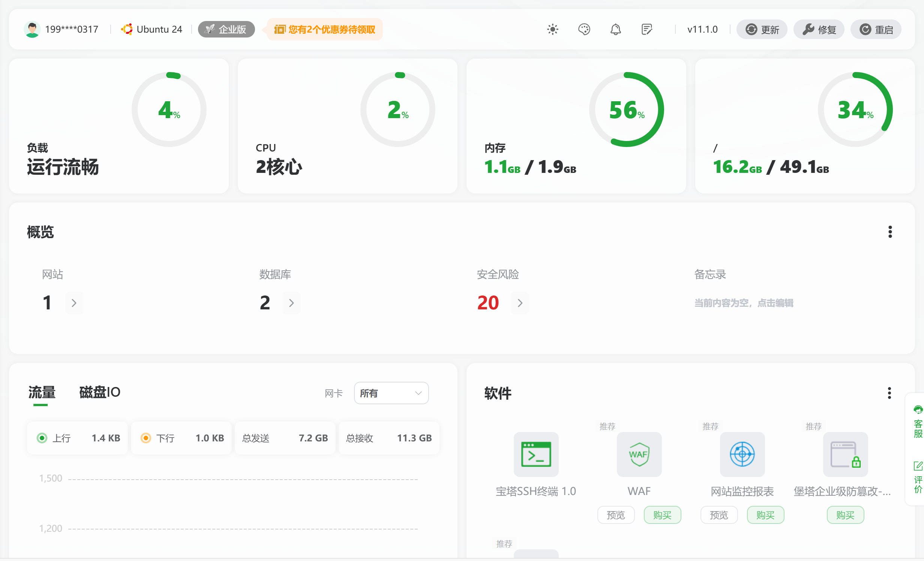Click the empty 备忘录 area to edit
924x561 pixels.
[744, 303]
